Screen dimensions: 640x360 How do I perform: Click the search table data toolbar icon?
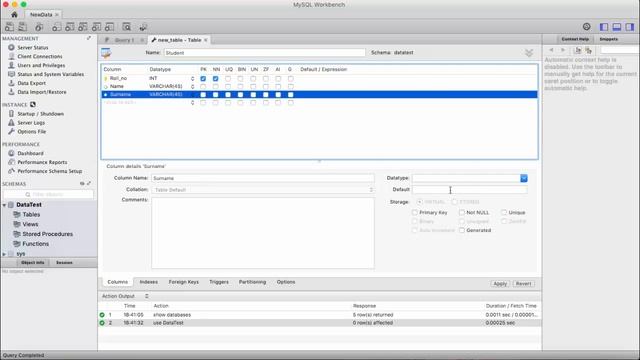[x=127, y=27]
